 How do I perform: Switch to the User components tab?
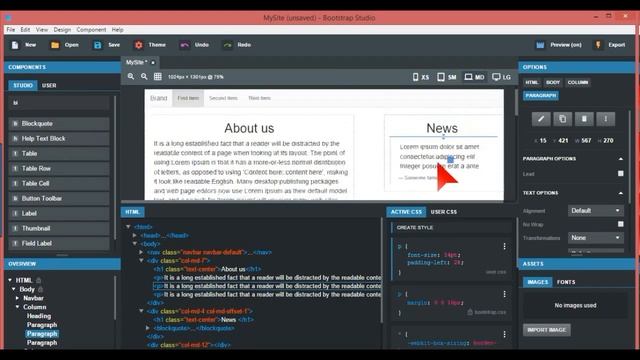pyautogui.click(x=49, y=85)
